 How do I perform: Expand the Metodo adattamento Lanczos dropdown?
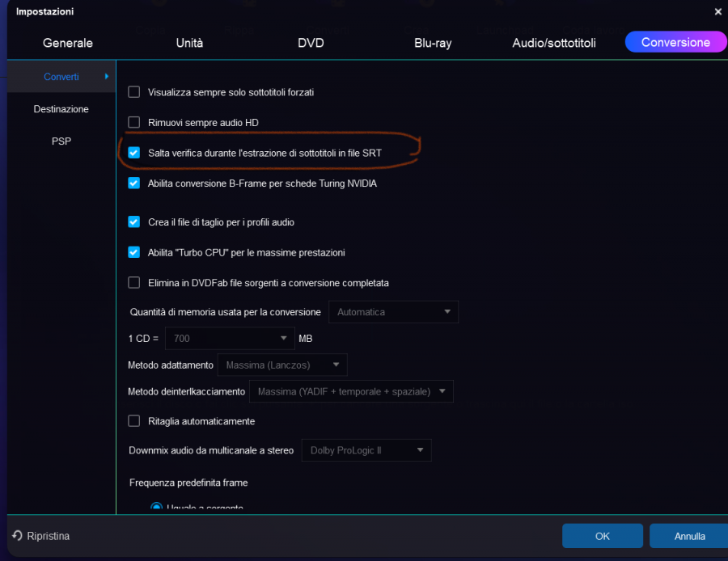click(x=282, y=365)
